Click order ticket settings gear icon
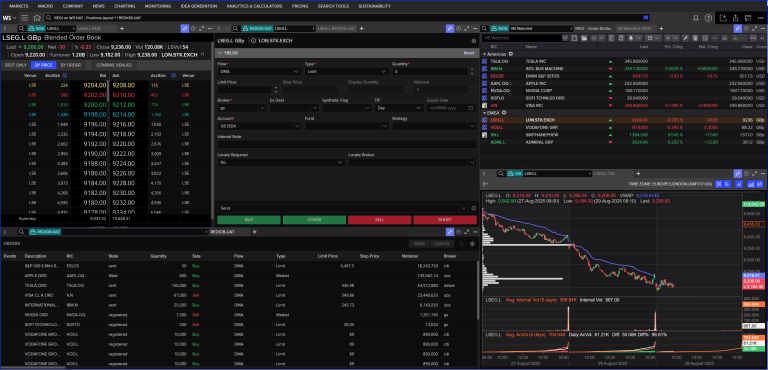The width and height of the screenshot is (768, 370). (x=473, y=41)
